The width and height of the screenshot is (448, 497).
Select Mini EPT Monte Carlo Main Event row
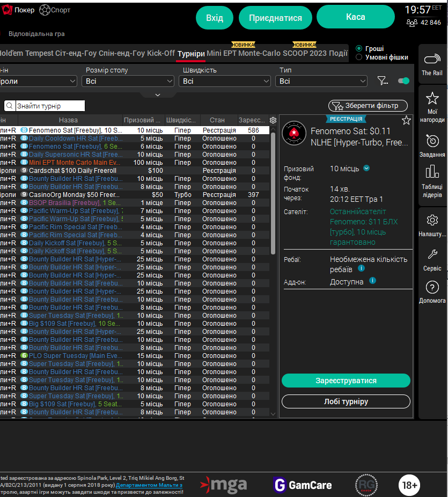point(135,163)
